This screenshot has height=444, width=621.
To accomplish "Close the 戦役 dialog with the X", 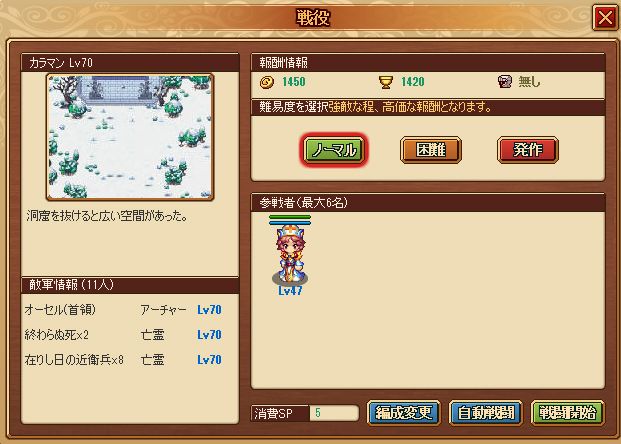I will [605, 17].
